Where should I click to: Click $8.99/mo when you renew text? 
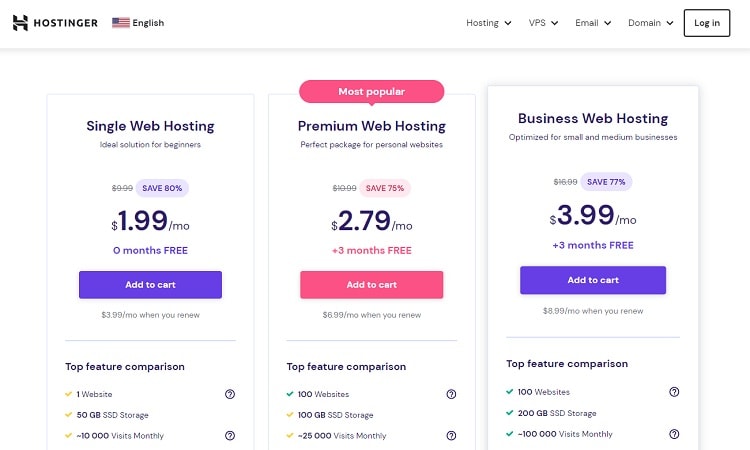pos(593,310)
